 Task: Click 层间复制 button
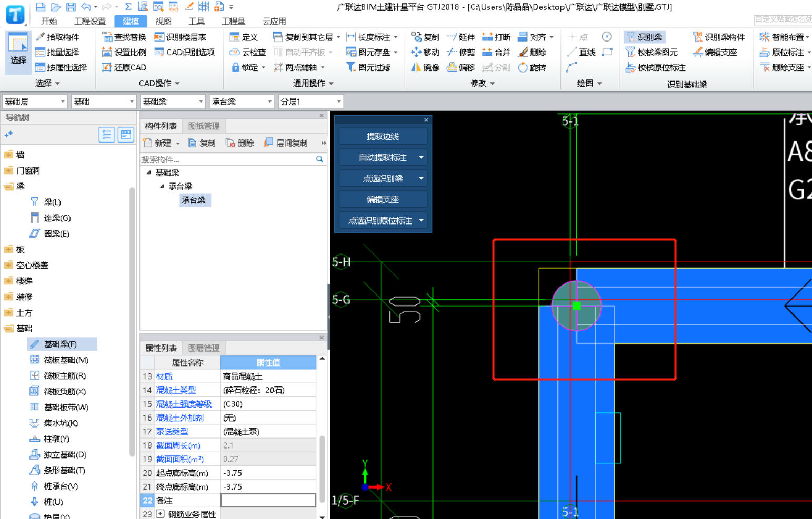tap(286, 143)
